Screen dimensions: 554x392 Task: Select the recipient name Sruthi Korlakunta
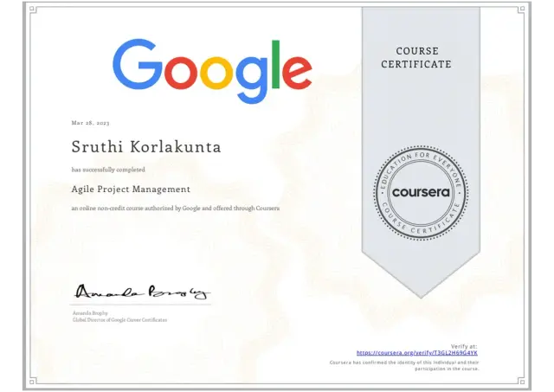point(145,147)
